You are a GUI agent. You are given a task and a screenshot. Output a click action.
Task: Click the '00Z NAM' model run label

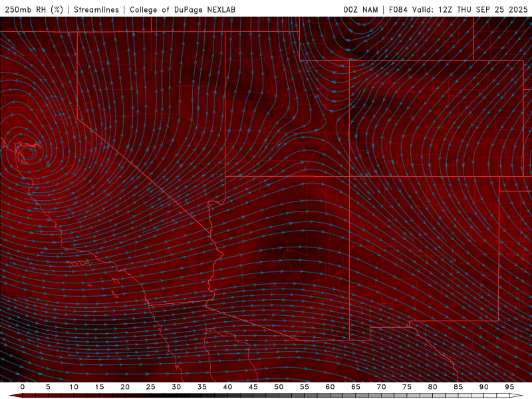[360, 9]
